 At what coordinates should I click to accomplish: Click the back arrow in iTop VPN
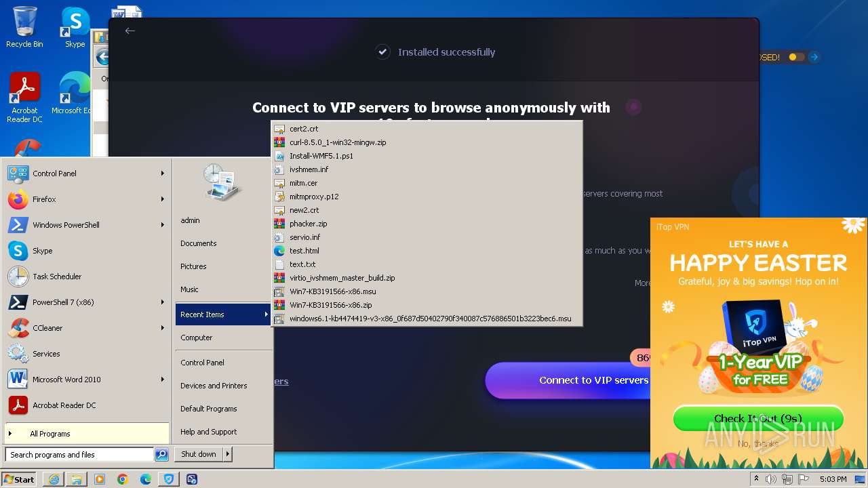(x=130, y=30)
